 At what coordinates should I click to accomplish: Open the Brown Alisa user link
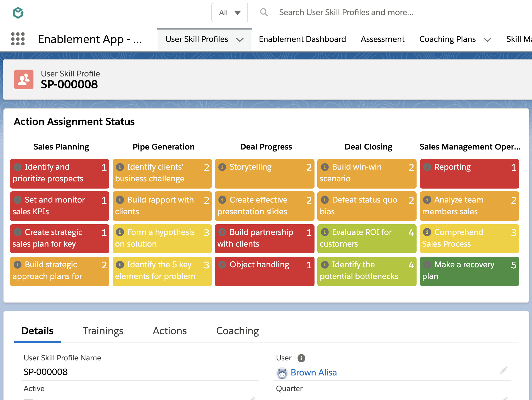pos(313,372)
